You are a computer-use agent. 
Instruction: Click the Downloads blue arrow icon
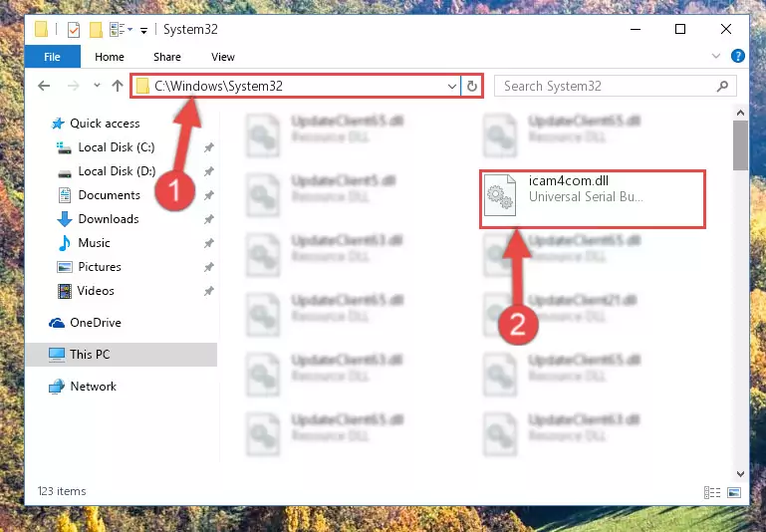point(65,219)
